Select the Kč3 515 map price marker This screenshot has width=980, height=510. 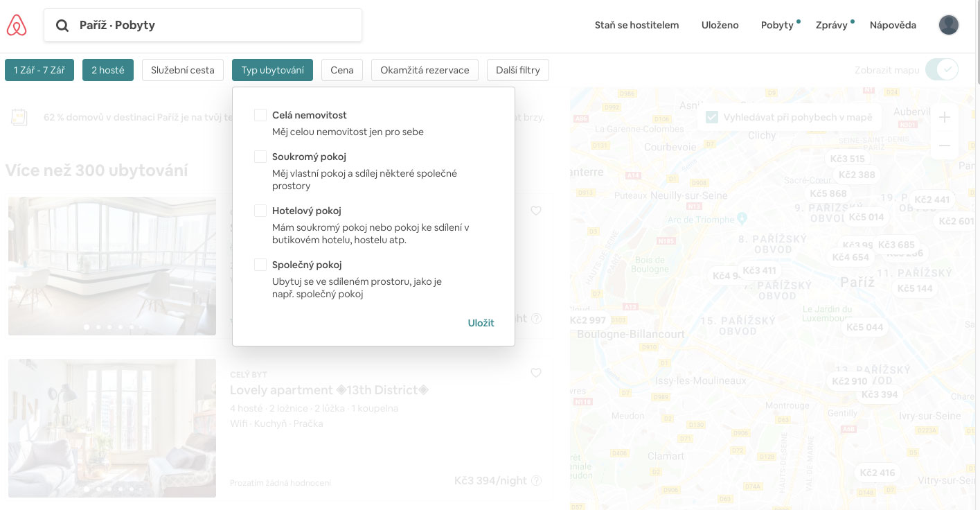[848, 159]
